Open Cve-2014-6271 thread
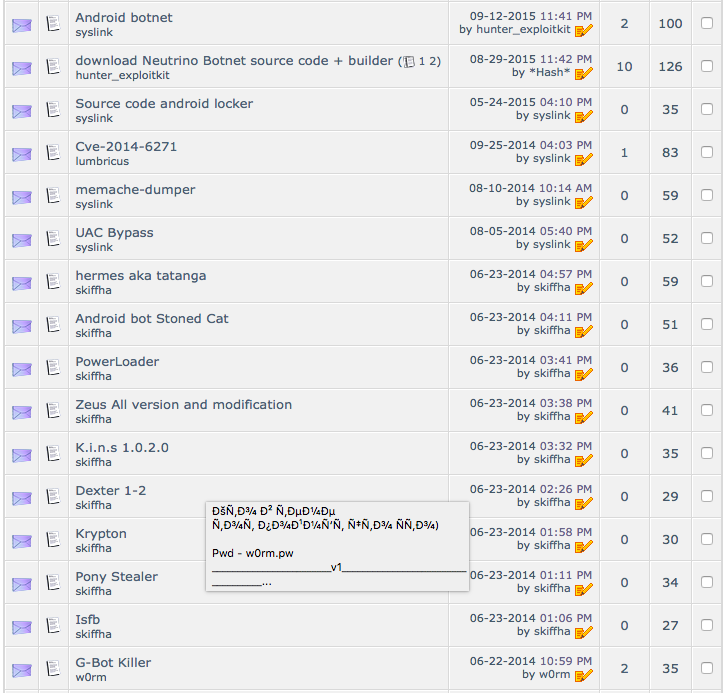This screenshot has width=725, height=693. tap(126, 147)
